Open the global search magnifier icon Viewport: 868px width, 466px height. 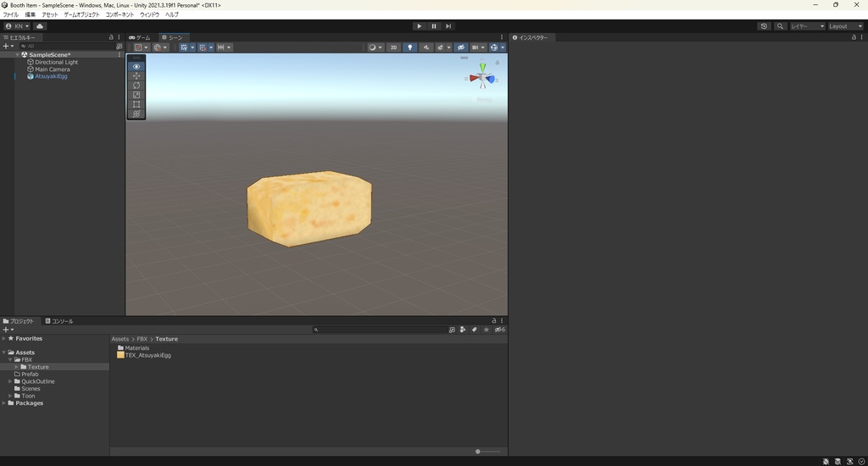click(x=780, y=26)
